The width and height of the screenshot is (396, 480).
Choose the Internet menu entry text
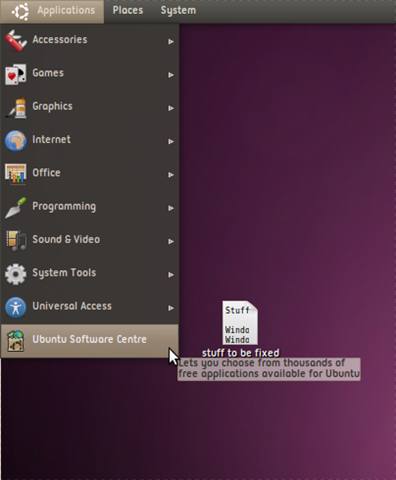point(51,139)
